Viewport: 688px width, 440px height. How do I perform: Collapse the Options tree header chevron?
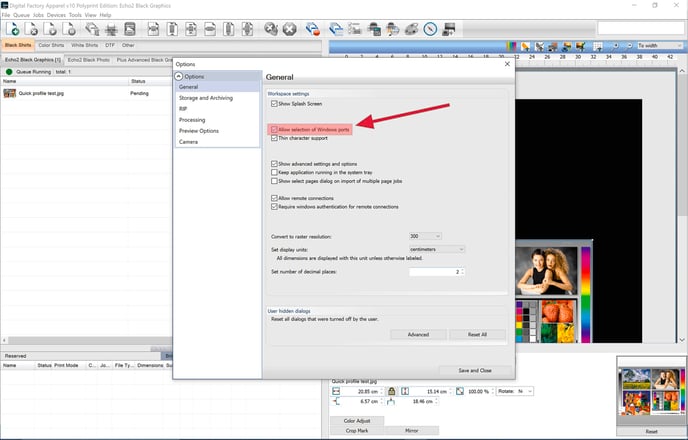[179, 76]
